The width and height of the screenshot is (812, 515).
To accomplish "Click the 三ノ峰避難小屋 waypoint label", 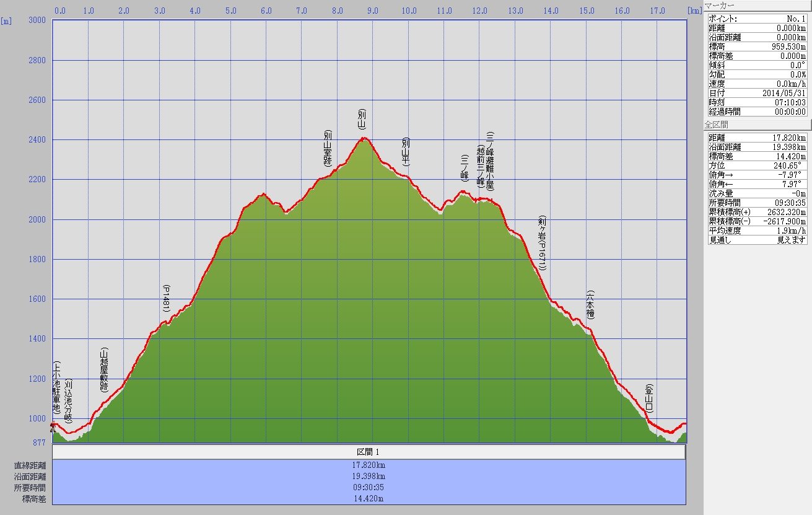I will (490, 161).
